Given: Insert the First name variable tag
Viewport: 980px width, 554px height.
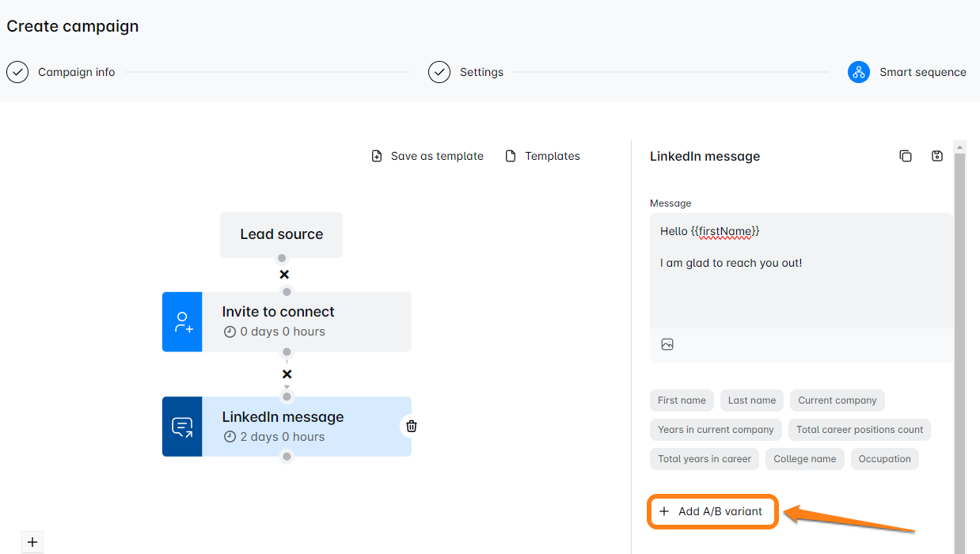Looking at the screenshot, I should pos(682,400).
